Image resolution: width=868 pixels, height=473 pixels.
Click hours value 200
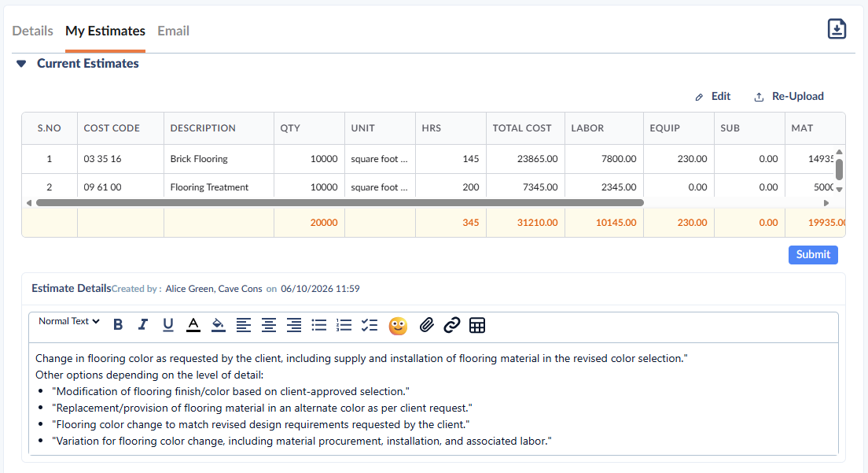[470, 187]
